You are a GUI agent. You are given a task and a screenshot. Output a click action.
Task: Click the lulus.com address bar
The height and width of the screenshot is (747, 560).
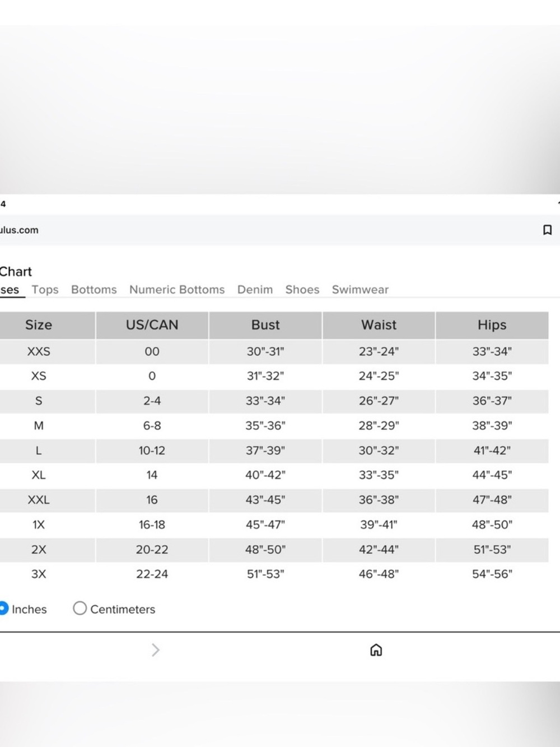(x=269, y=230)
